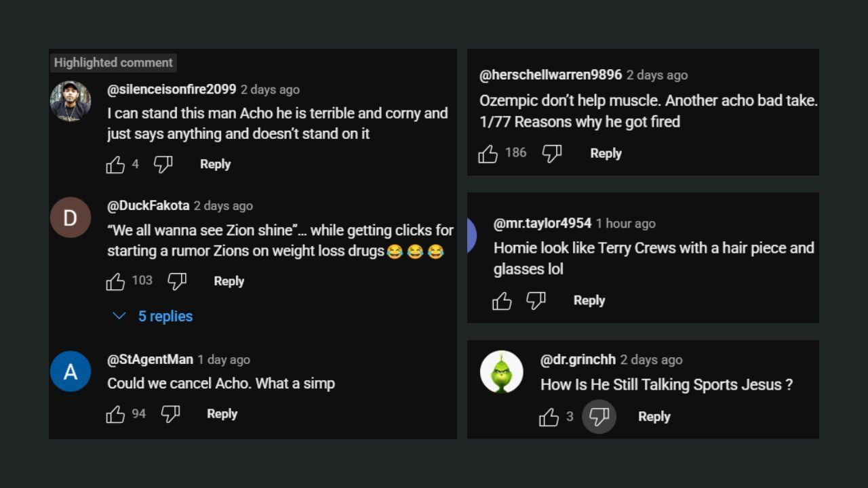Reply to @silenceisonfire2099's comment
Screen dimensions: 868x488
coord(215,164)
